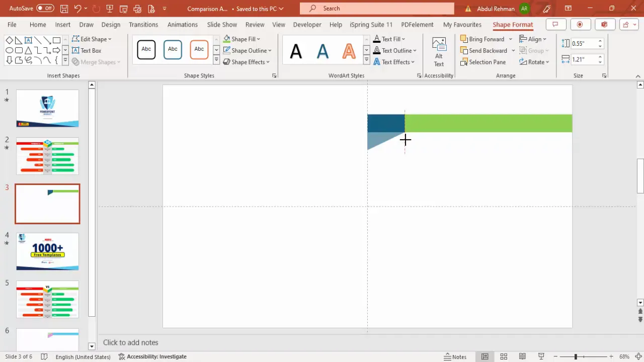This screenshot has width=644, height=362.
Task: Open the Shape Fill dropdown
Action: [242, 39]
